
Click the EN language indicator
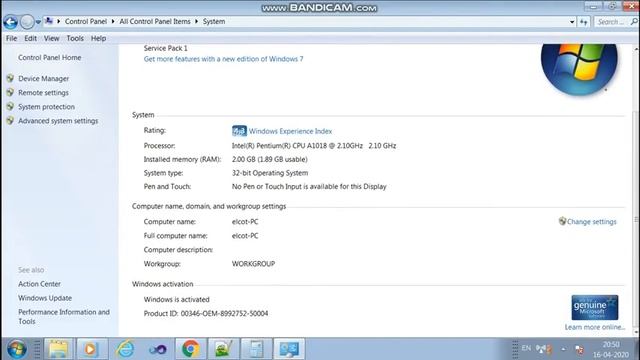pyautogui.click(x=526, y=348)
